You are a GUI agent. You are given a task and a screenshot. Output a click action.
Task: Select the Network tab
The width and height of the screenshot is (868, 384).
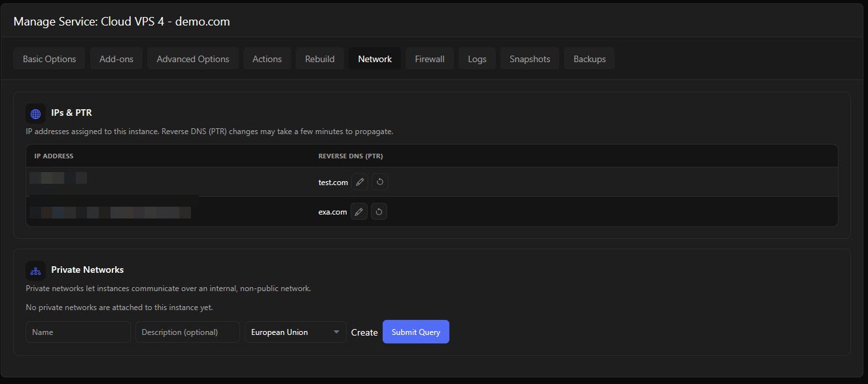[375, 59]
